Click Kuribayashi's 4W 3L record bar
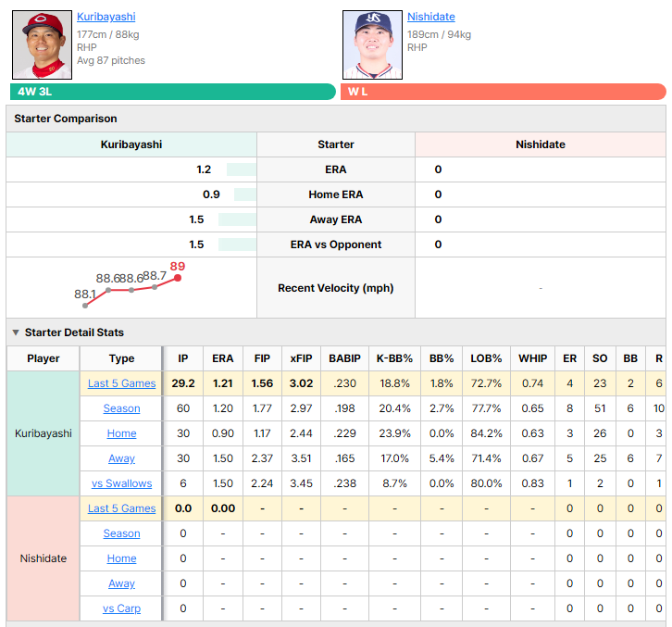This screenshot has width=672, height=627. point(173,92)
